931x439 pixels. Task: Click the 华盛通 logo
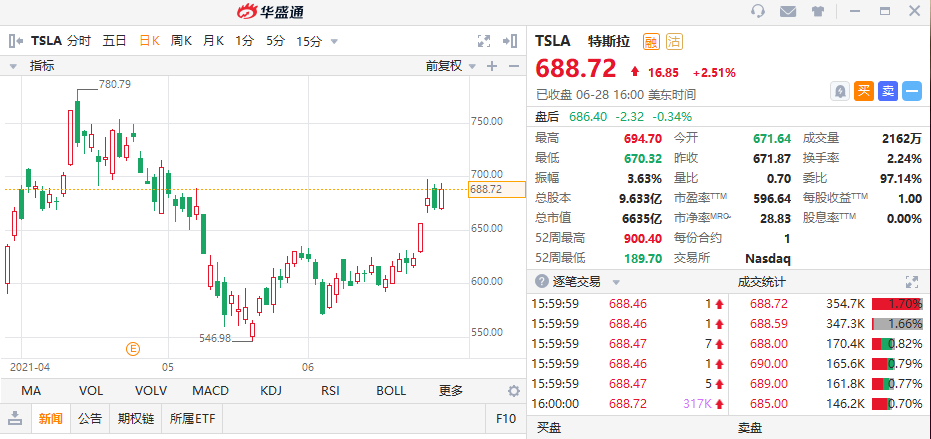point(270,11)
